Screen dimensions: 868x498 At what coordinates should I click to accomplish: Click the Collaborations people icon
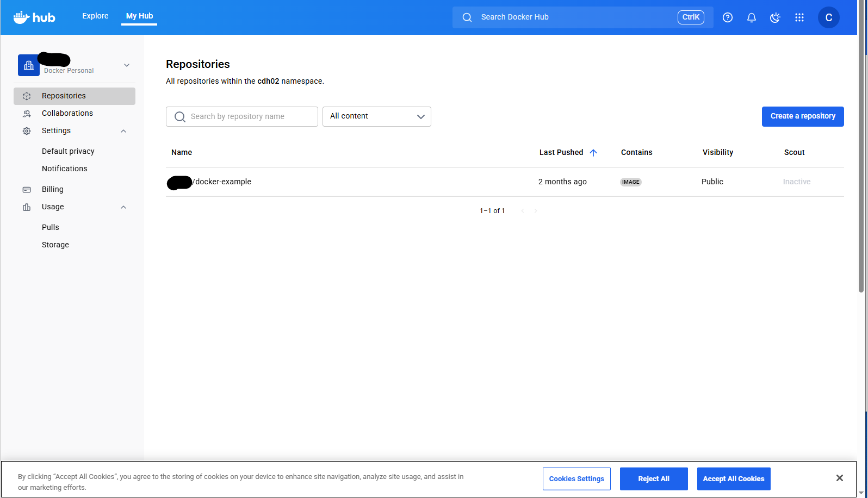tap(27, 114)
